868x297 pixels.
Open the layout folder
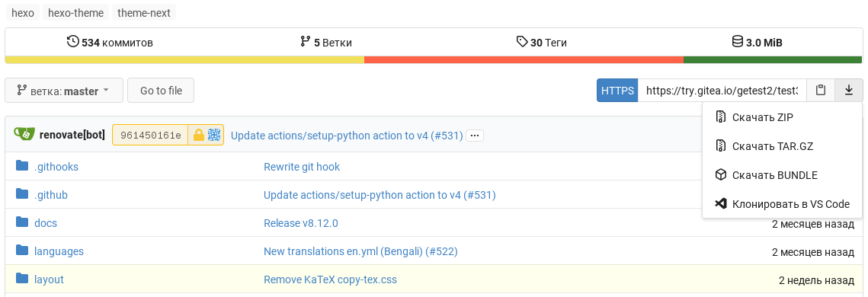coord(49,279)
